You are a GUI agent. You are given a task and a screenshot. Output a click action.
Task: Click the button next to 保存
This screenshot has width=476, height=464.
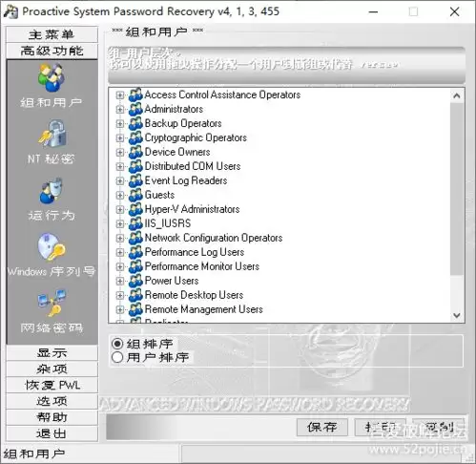tap(381, 427)
